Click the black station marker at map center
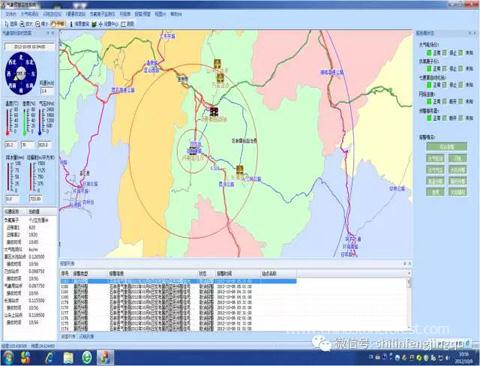The width and height of the screenshot is (480, 366). 214,111
